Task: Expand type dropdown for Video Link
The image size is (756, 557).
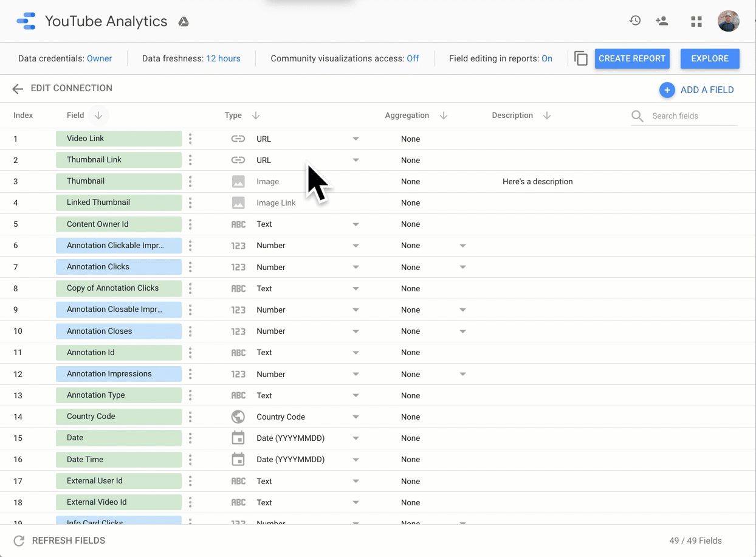Action: pyautogui.click(x=356, y=139)
